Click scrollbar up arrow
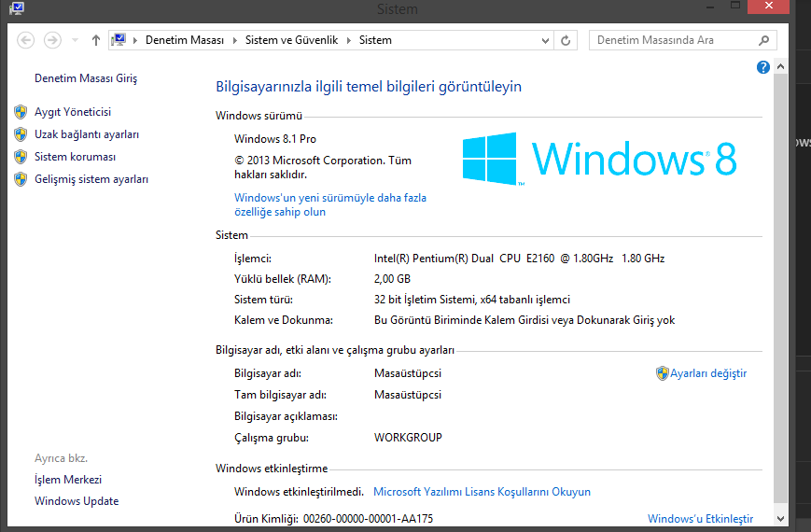 [780, 67]
